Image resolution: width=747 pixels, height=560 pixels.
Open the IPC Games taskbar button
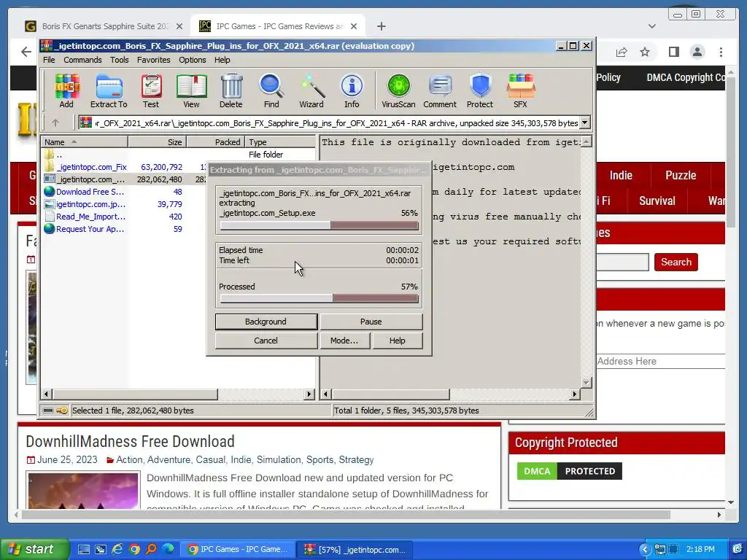coord(237,549)
